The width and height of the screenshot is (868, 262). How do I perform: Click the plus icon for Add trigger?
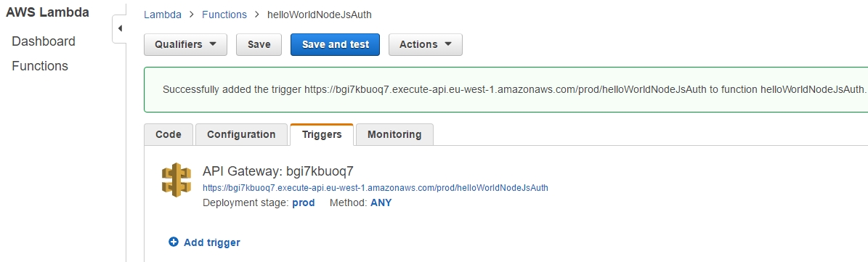click(x=174, y=242)
